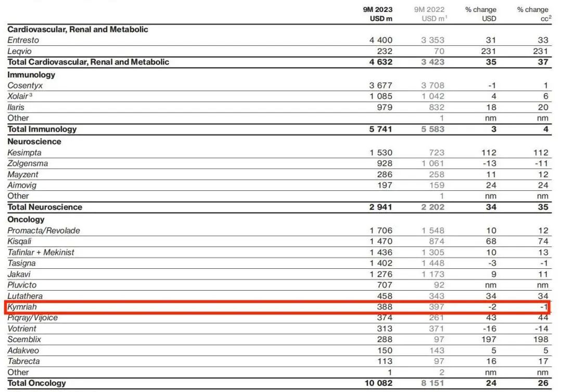Select the Pluvicto product name
The width and height of the screenshot is (561, 392).
22,285
